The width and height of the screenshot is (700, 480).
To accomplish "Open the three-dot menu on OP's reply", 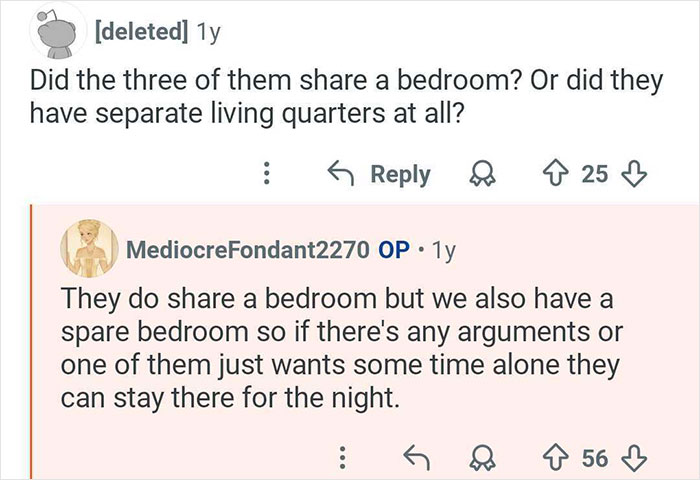I will tap(344, 458).
